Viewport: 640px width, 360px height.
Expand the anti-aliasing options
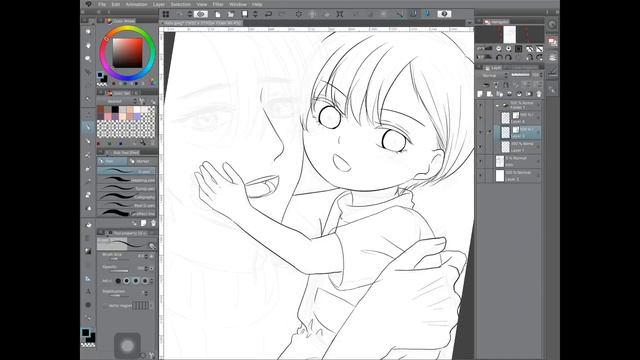[x=152, y=281]
